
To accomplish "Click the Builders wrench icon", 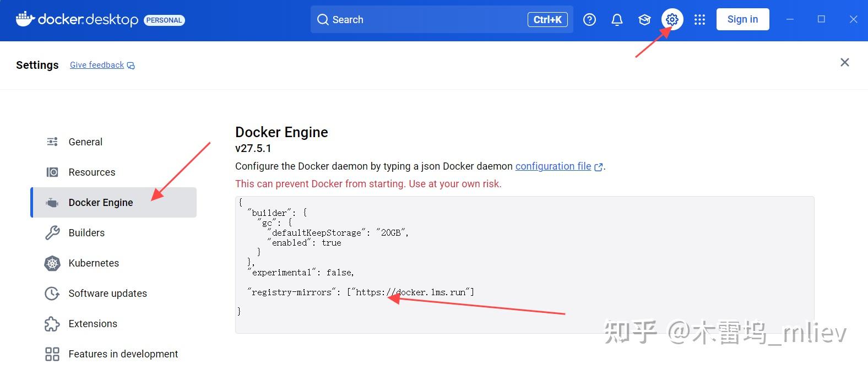I will pyautogui.click(x=52, y=233).
